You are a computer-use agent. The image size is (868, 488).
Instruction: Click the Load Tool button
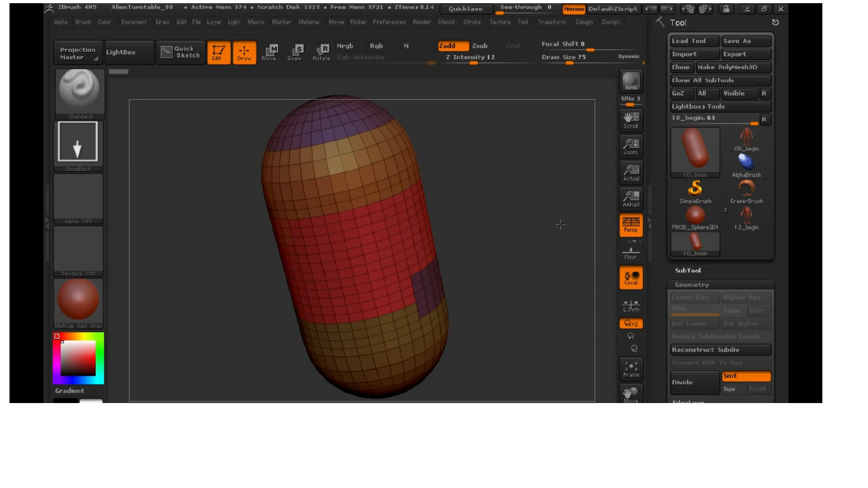coord(695,41)
